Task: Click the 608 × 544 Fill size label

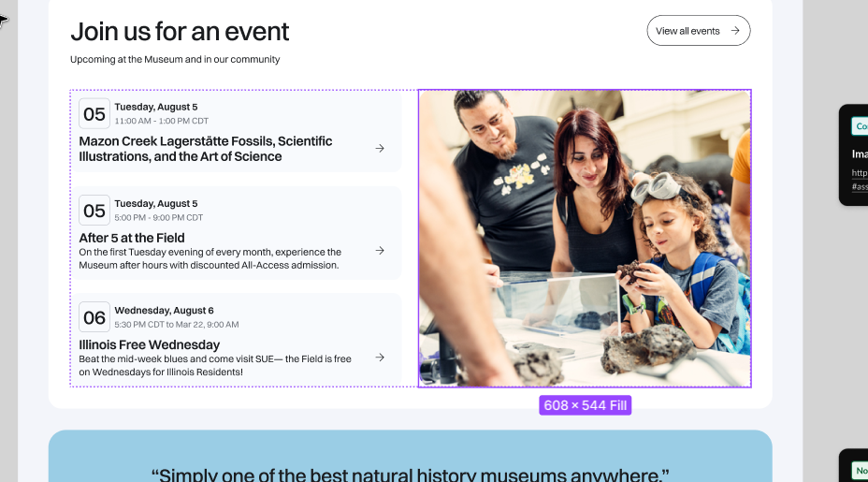Action: [585, 405]
